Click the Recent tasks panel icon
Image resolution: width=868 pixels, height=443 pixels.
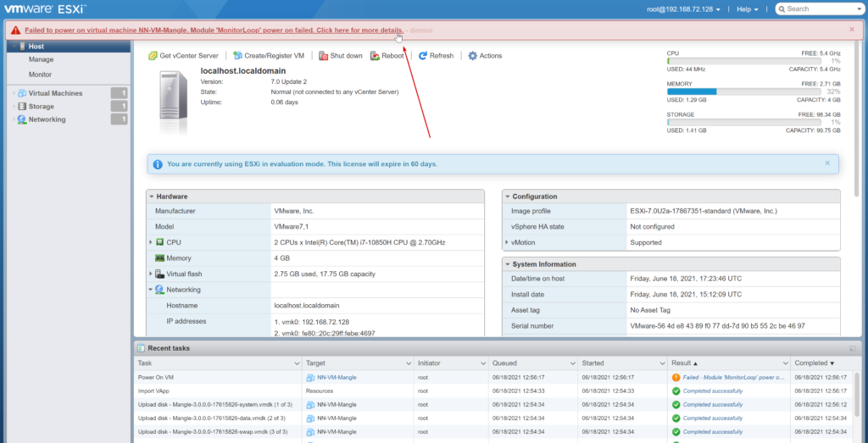coord(142,348)
